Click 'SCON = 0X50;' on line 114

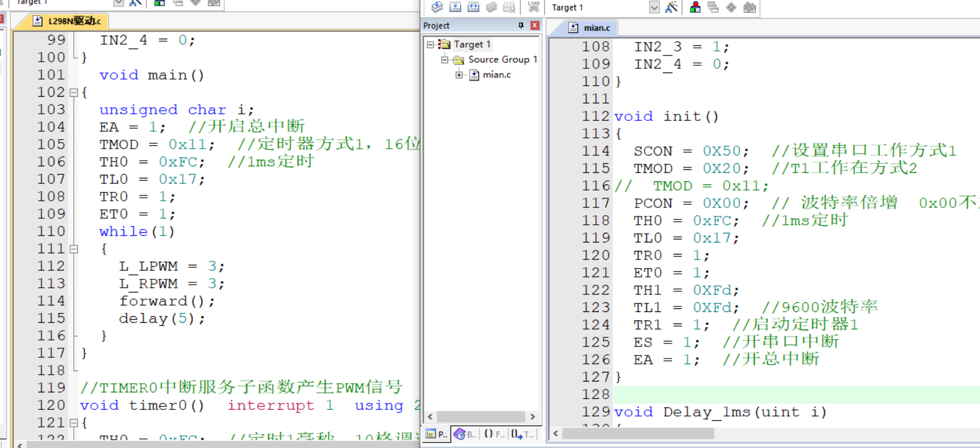[x=691, y=151]
